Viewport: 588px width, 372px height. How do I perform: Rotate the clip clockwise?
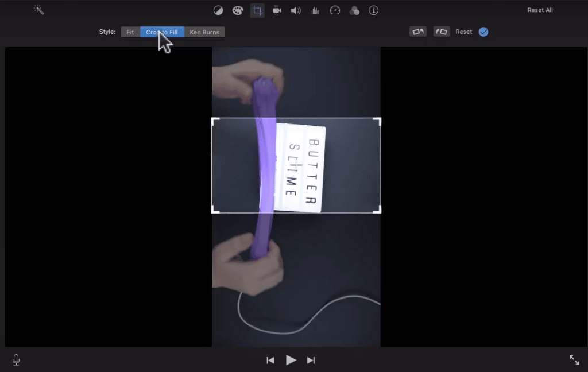tap(441, 32)
